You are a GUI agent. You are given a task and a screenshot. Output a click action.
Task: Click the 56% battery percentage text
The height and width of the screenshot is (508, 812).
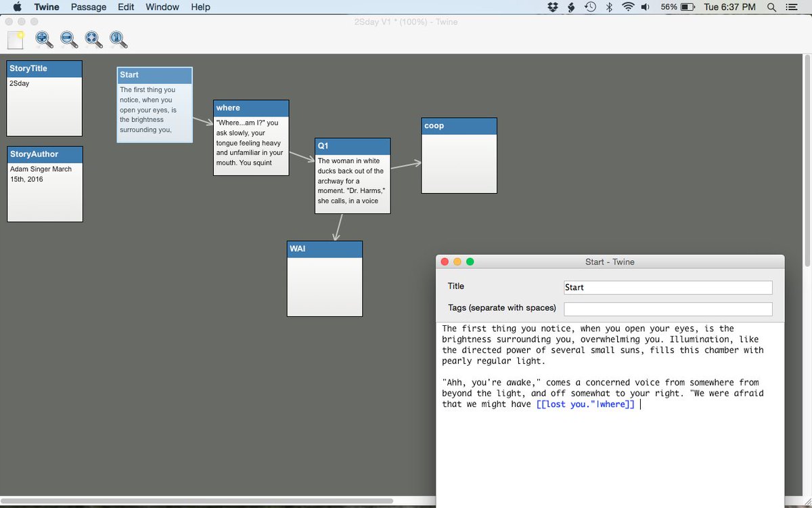(669, 7)
